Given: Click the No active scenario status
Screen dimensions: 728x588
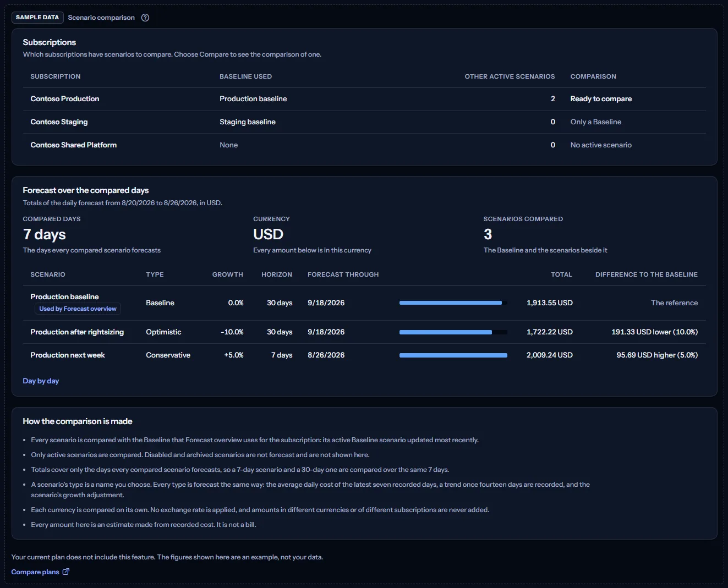Looking at the screenshot, I should 601,145.
